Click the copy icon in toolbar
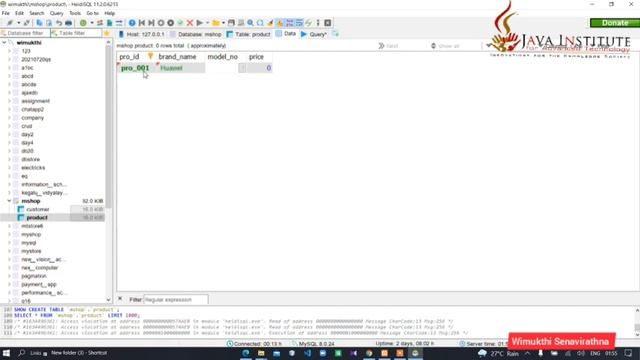The image size is (640, 360). (x=40, y=23)
